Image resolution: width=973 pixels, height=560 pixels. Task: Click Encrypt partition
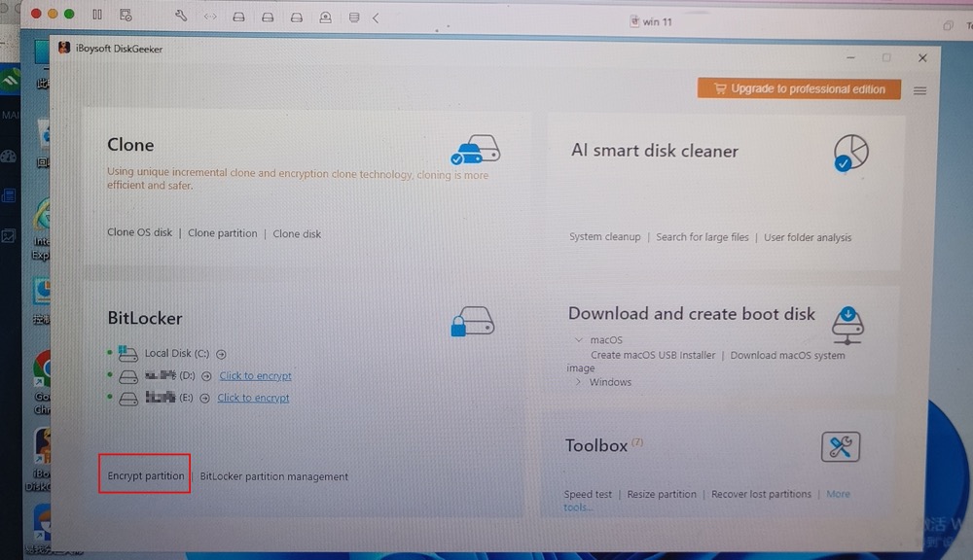click(x=146, y=475)
